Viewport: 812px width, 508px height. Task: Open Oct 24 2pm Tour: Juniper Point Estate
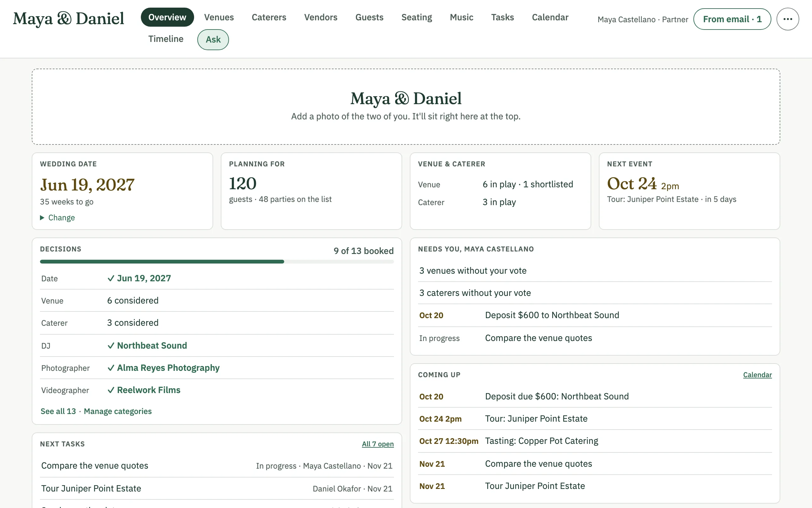[595, 419]
